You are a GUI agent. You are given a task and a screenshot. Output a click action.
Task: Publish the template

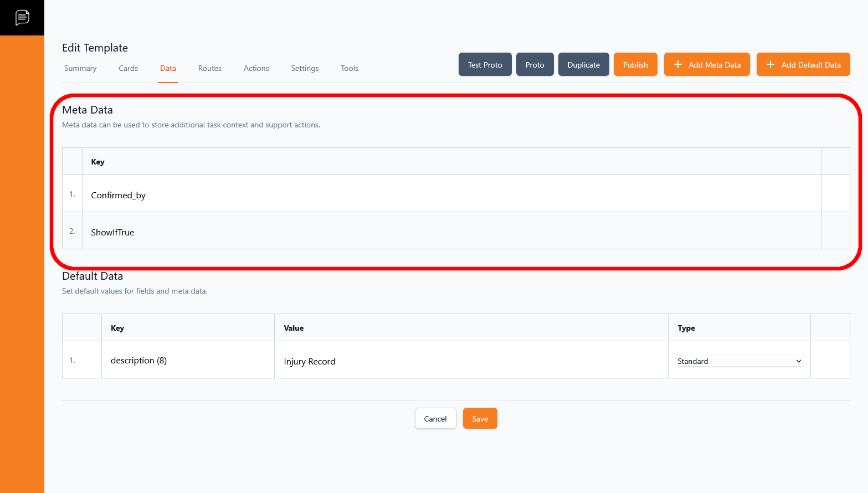pos(635,65)
